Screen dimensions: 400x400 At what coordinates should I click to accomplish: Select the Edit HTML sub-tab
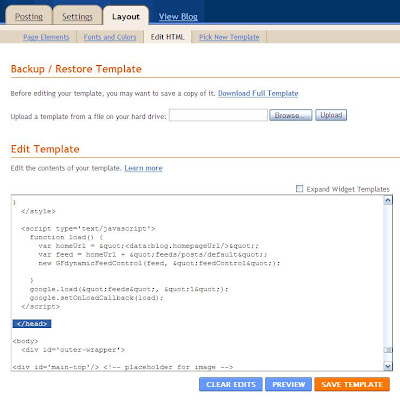[167, 37]
